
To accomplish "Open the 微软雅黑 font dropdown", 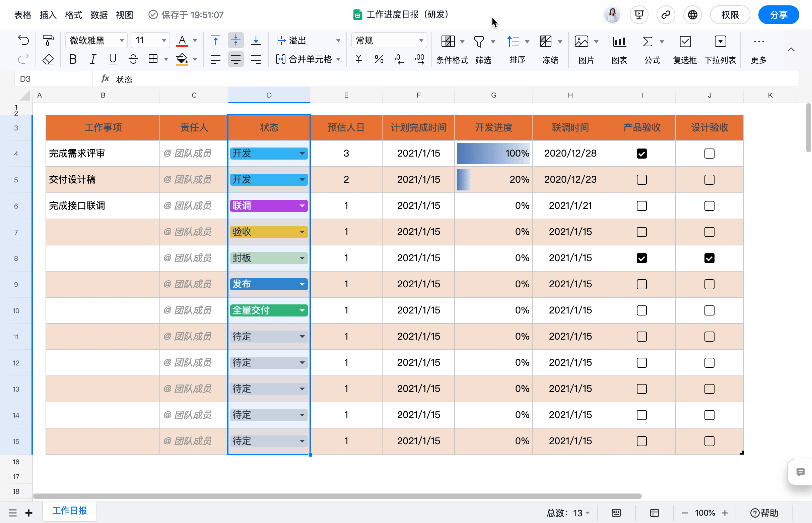I will click(96, 41).
